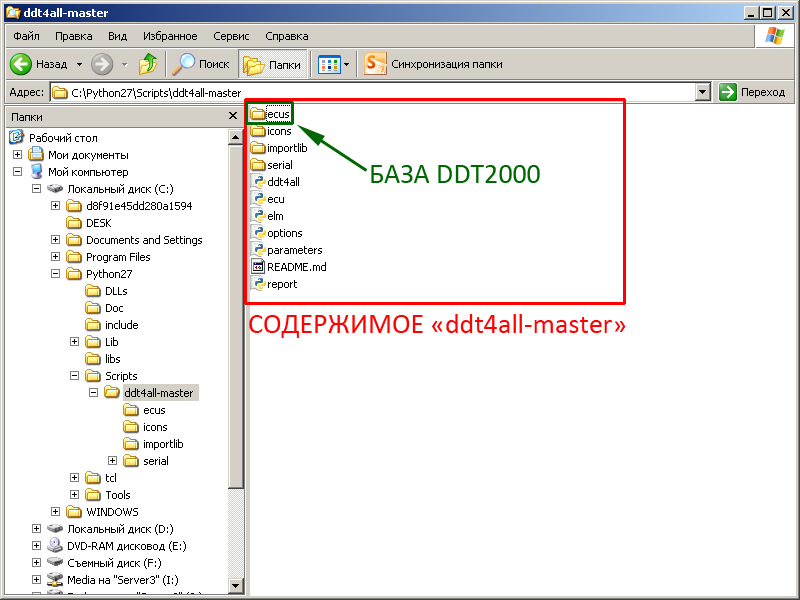Select the serial folder in file list
800x600 pixels.
[x=271, y=165]
